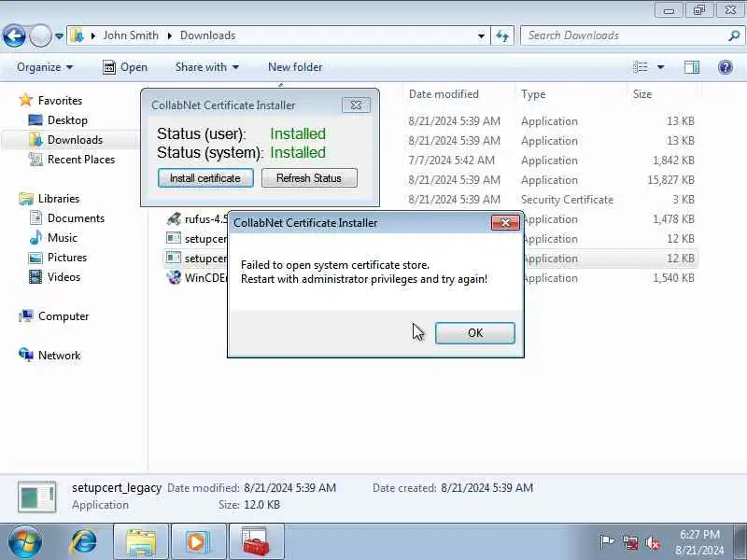747x560 pixels.
Task: Select Downloads in the navigation pane
Action: 75,139
